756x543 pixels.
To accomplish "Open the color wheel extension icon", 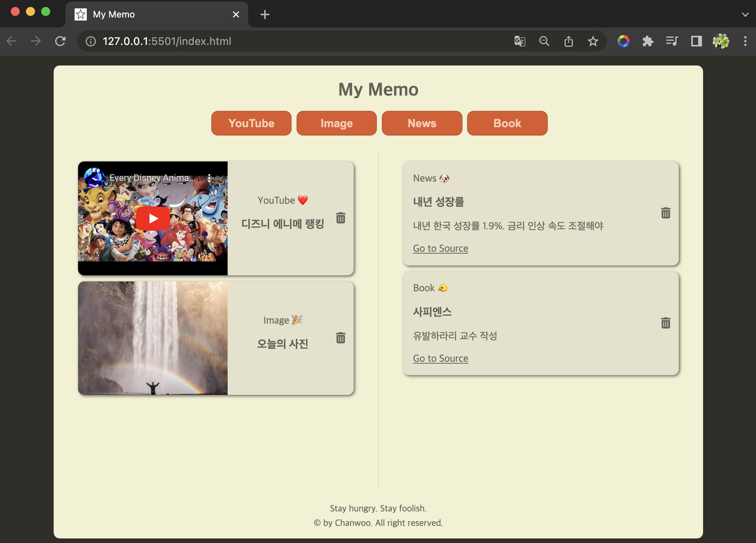I will pyautogui.click(x=623, y=41).
